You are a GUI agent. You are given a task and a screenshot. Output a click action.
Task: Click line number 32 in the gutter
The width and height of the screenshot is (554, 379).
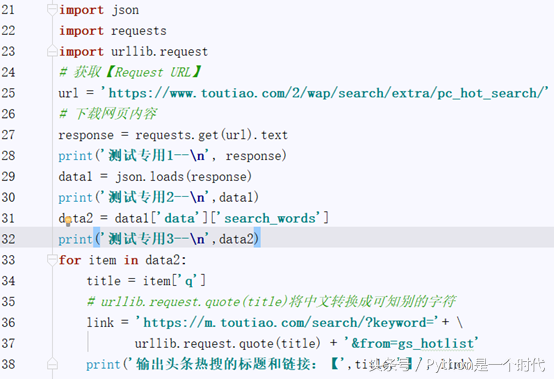pos(8,239)
